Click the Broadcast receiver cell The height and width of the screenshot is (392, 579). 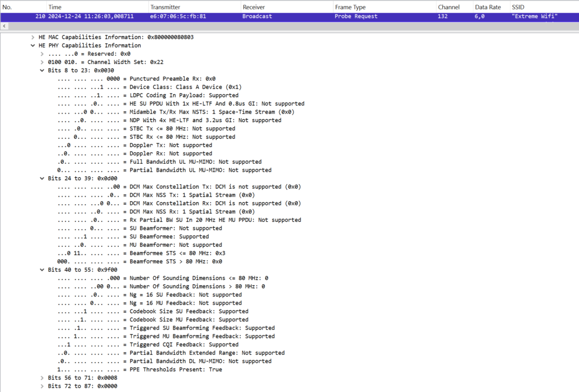[257, 16]
